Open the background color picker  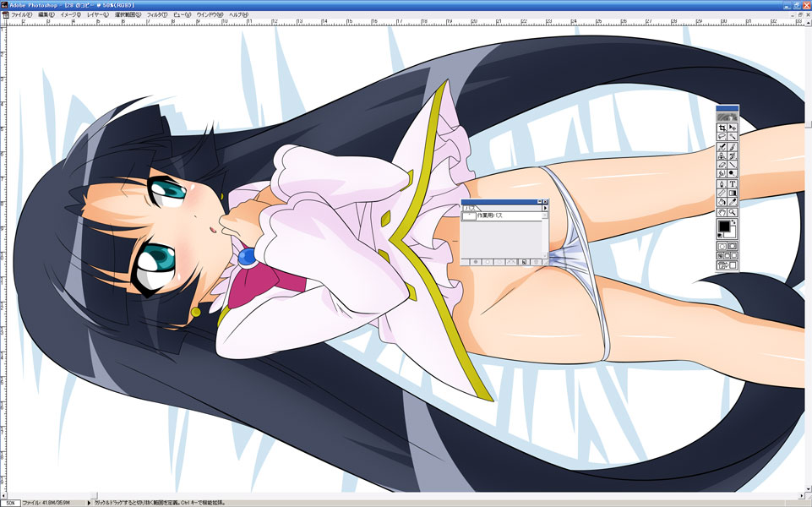(x=733, y=233)
